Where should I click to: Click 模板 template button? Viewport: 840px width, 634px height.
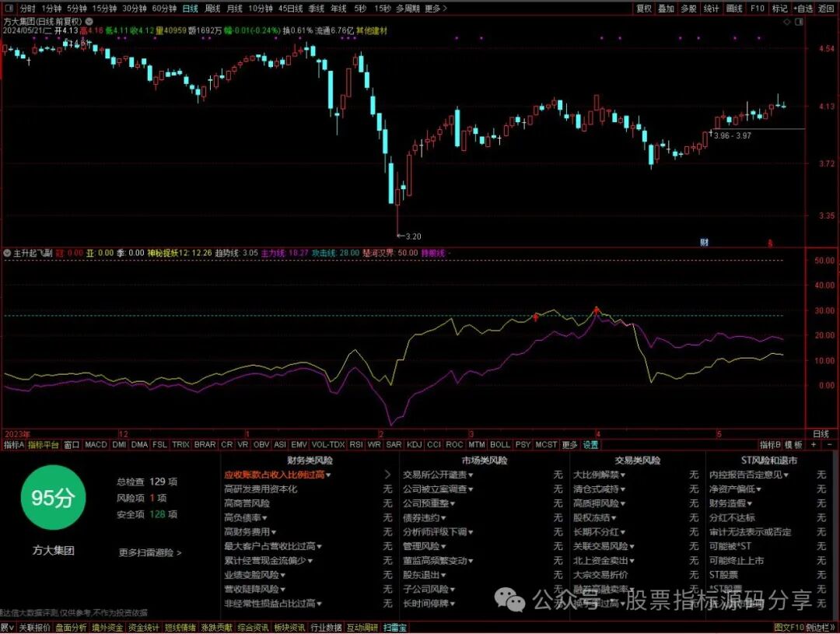(794, 445)
